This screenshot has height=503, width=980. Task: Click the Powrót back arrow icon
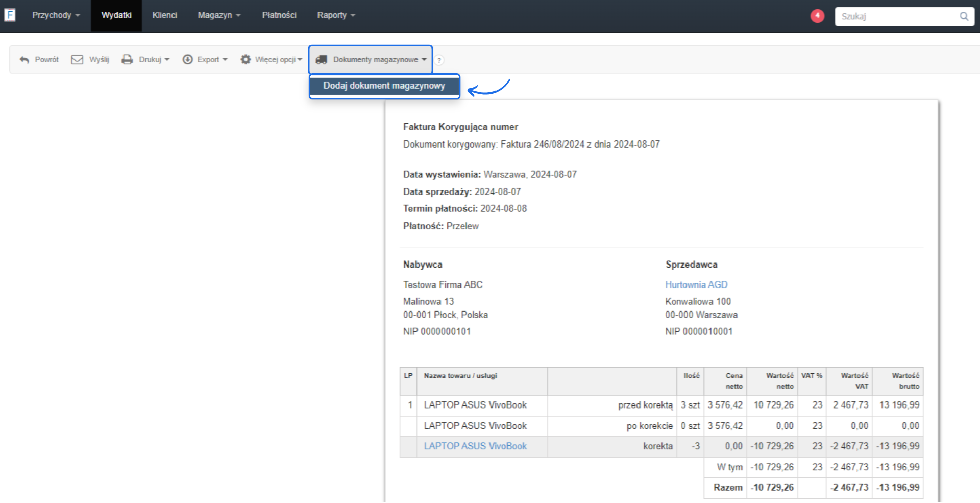click(24, 59)
